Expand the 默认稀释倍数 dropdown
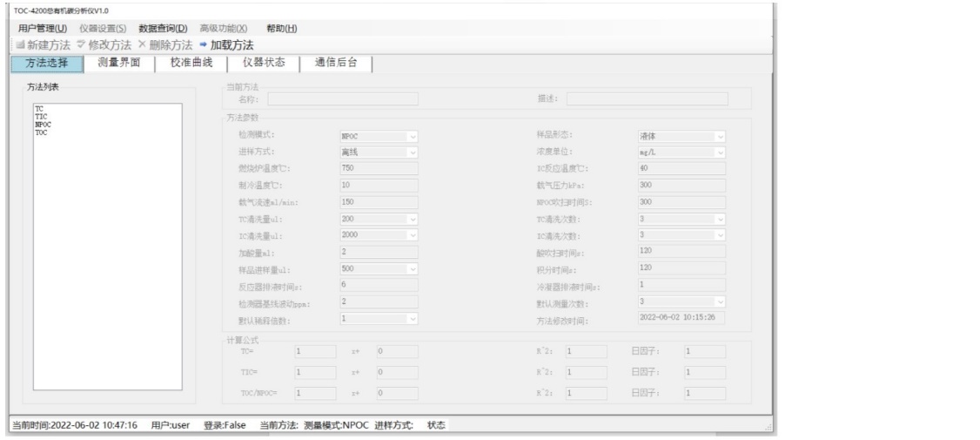980x440 pixels. (x=413, y=319)
